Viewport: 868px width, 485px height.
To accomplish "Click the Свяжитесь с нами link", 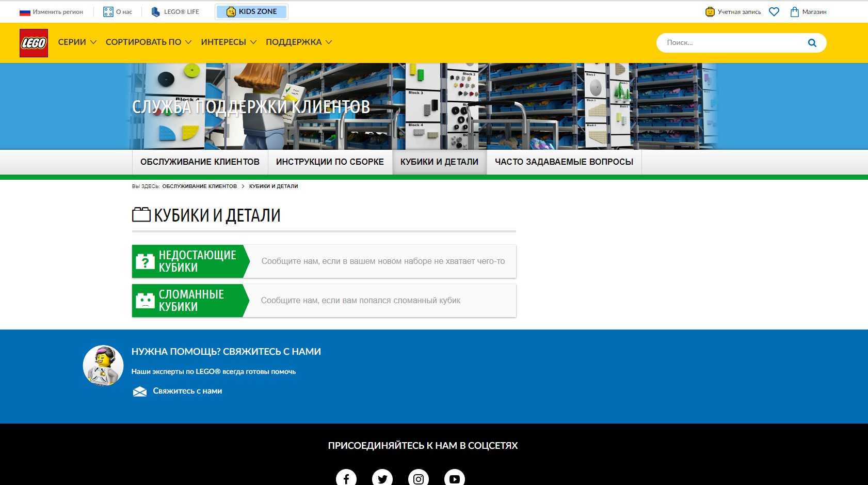I will click(x=187, y=391).
